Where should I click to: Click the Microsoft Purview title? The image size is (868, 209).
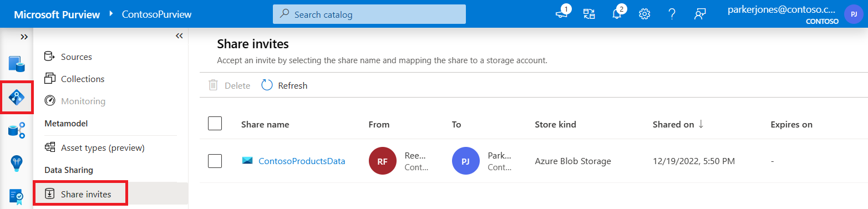point(57,14)
